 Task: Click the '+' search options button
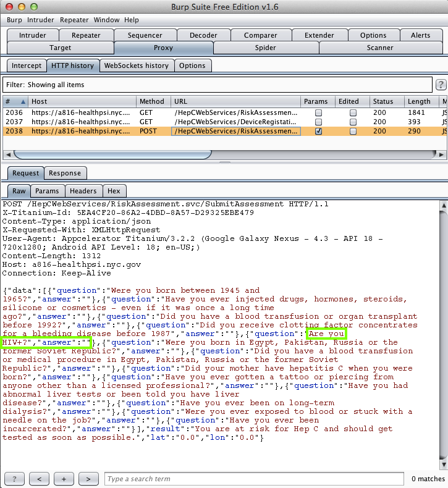64,479
